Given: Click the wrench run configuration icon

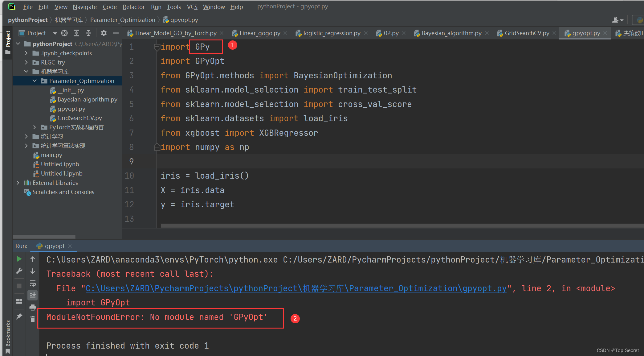Looking at the screenshot, I should (x=19, y=271).
